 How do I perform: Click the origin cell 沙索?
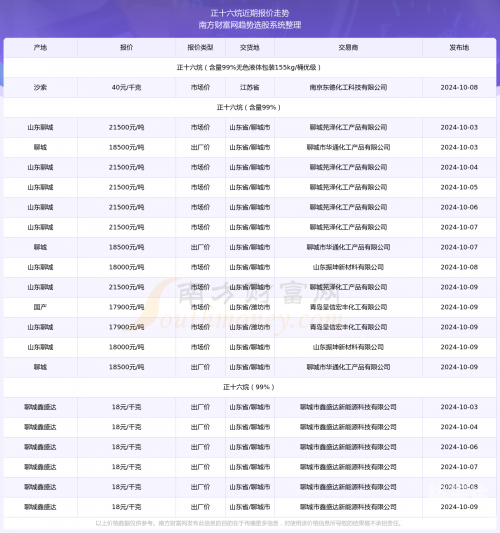point(40,87)
